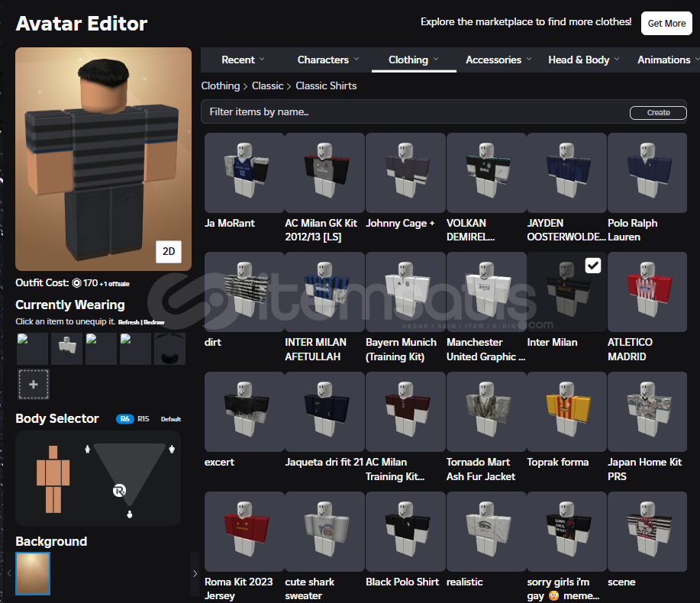Select AC Milan Training Kit shirt
700x603 pixels.
click(x=405, y=411)
